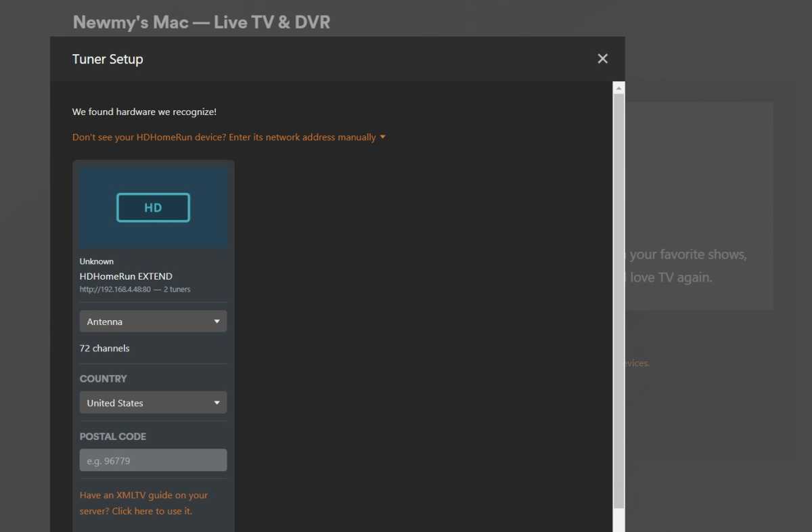Click the 'We found hardware we recognize!' message
812x532 pixels.
tap(144, 112)
